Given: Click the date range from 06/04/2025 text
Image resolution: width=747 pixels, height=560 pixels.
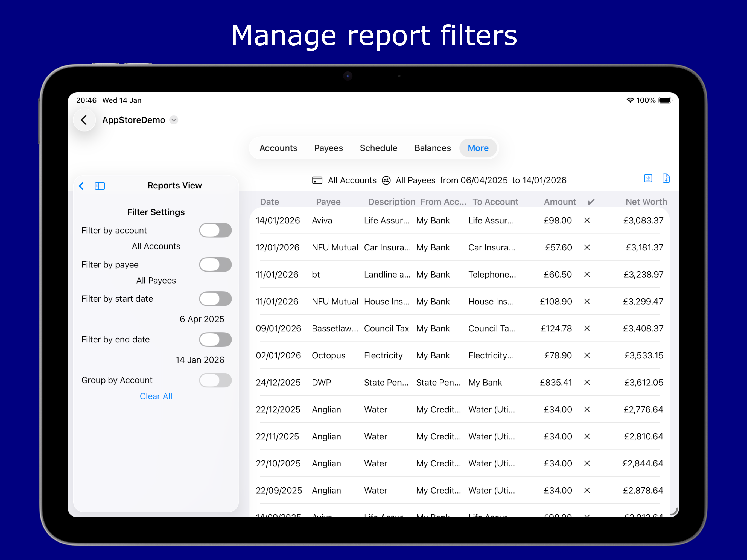Looking at the screenshot, I should pos(474,180).
